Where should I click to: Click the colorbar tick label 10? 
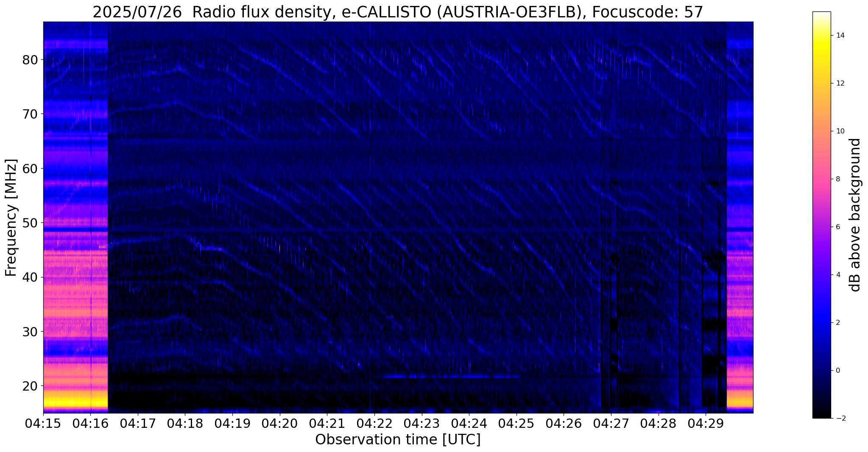click(840, 131)
